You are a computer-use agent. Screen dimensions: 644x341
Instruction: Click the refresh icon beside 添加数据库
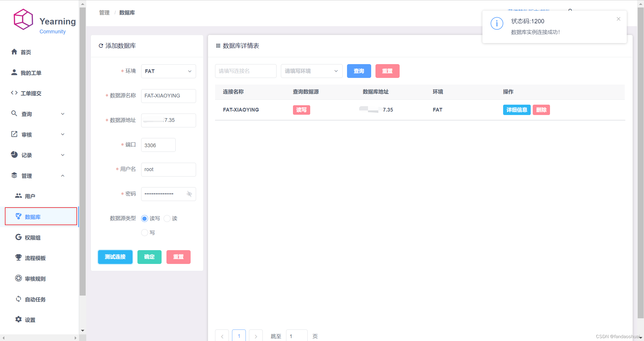[x=101, y=46]
